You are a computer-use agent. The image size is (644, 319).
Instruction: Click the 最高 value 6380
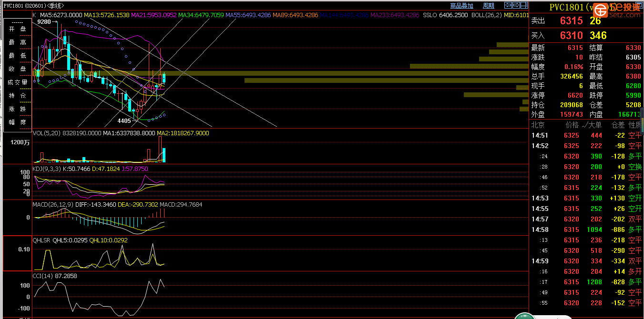coord(634,76)
